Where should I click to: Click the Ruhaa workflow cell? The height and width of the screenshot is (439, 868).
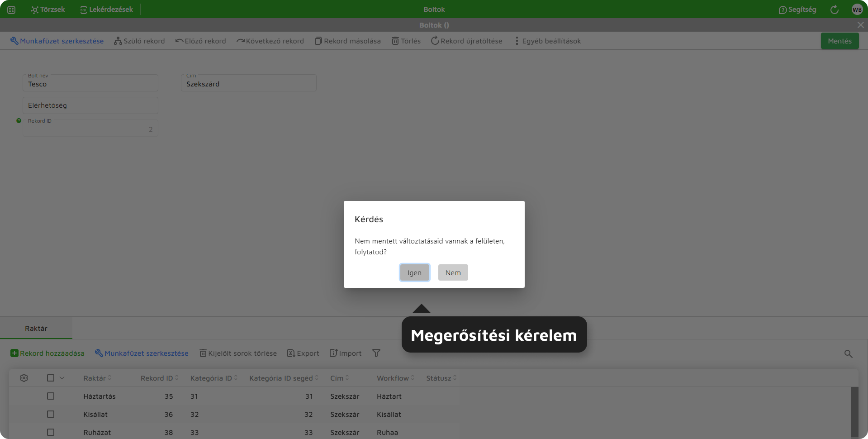tap(388, 432)
